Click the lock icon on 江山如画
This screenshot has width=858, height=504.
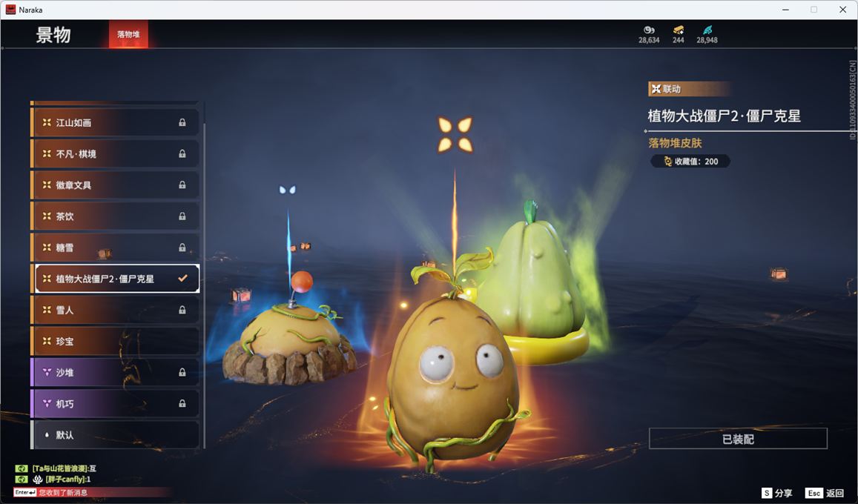point(182,123)
